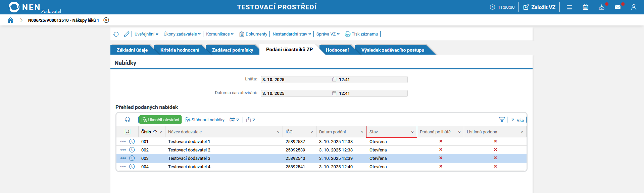Click the 11:00:00 session timer
The width and height of the screenshot is (644, 193).
(x=502, y=7)
